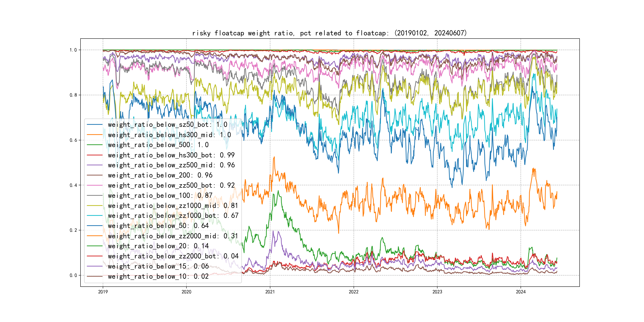
Task: Click legend label weight_ratio_below_20
Action: [x=158, y=246]
